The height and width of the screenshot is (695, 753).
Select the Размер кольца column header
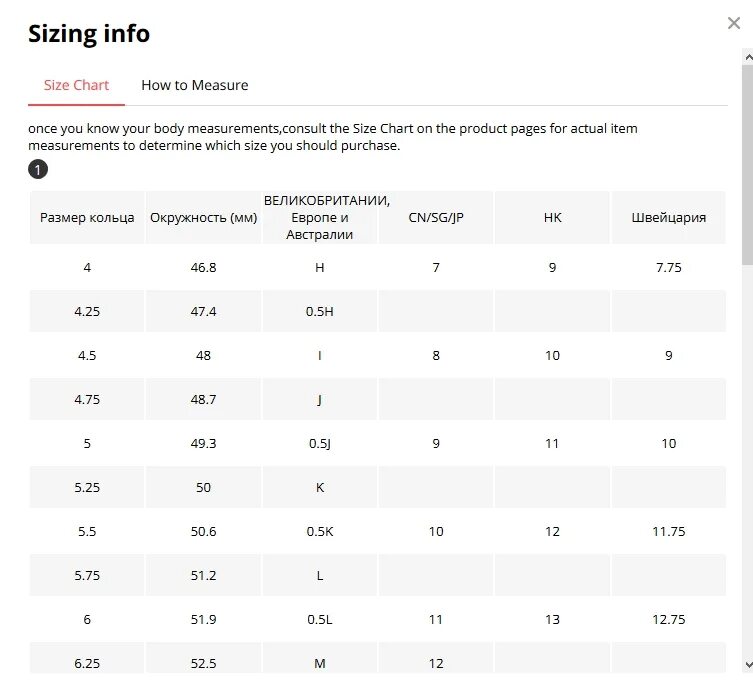click(87, 217)
